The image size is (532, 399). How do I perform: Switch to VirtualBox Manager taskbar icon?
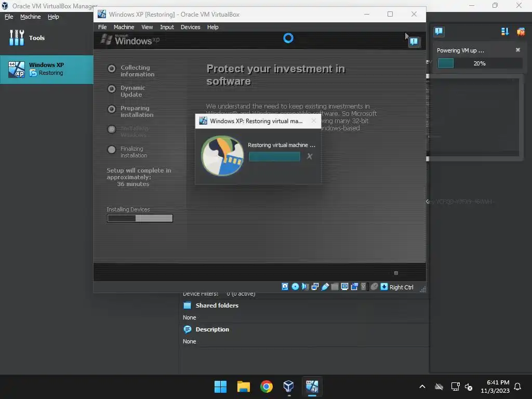click(x=289, y=387)
